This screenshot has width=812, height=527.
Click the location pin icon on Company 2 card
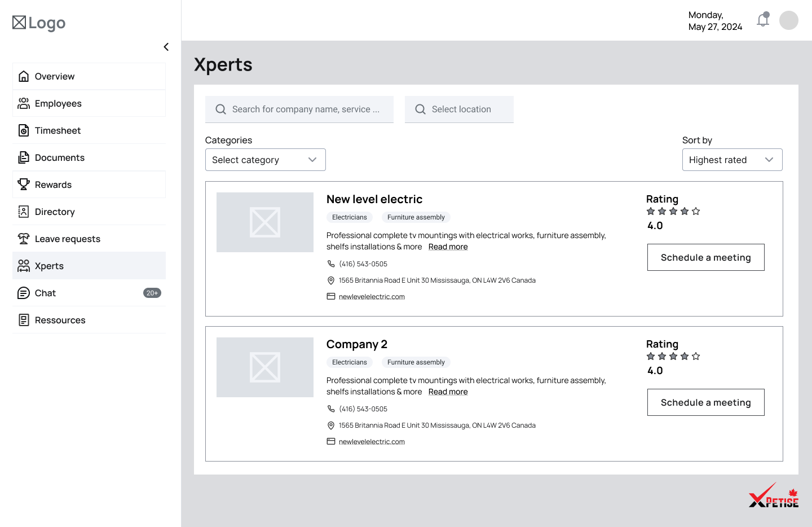click(331, 425)
